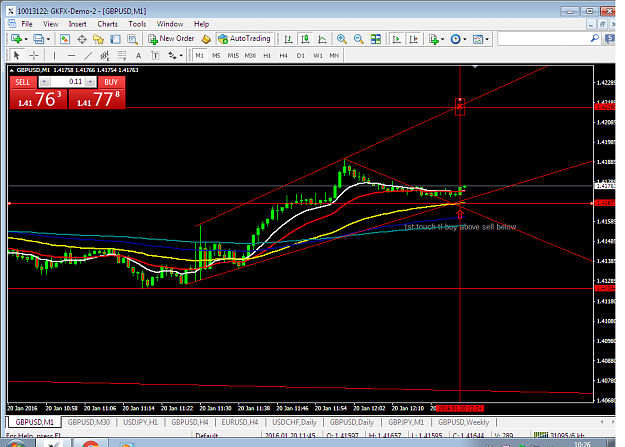The image size is (625, 447).
Task: Open the Insert menu
Action: [77, 24]
